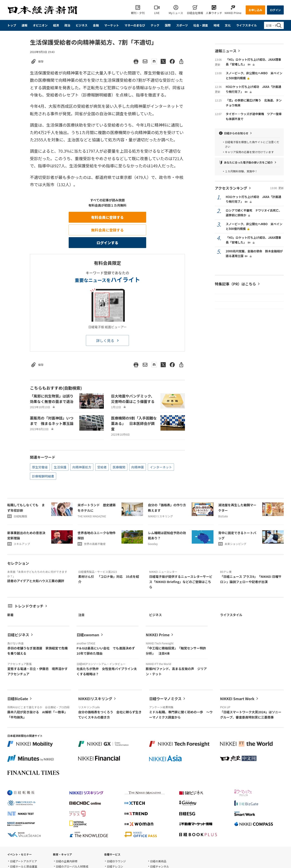The image size is (291, 868).
Task: Click the orange お申し込み button
Action: pos(255,10)
